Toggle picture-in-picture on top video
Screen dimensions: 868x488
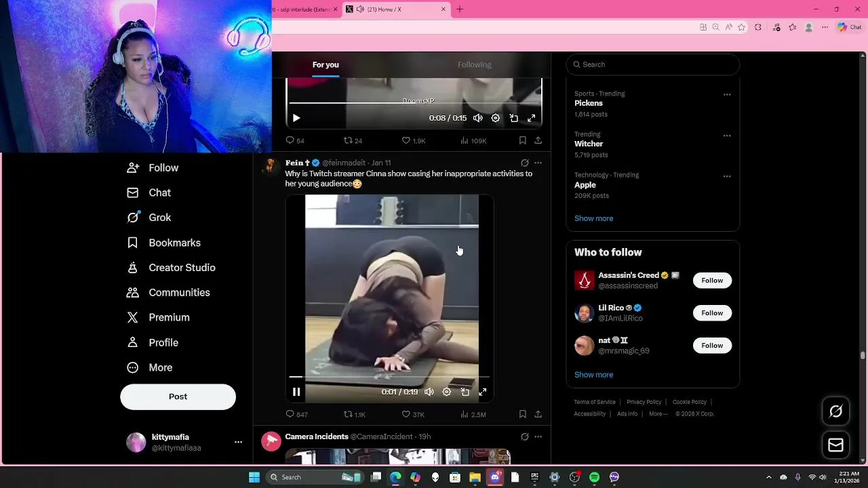tap(514, 118)
